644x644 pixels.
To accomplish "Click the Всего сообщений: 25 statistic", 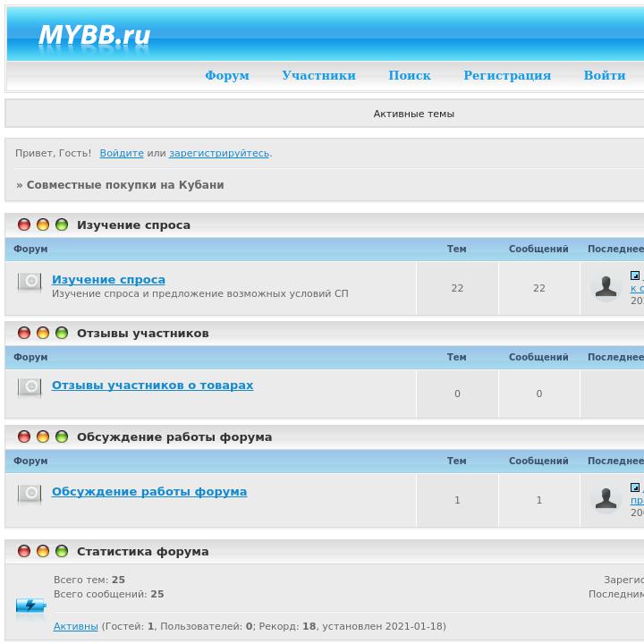I will [x=108, y=594].
